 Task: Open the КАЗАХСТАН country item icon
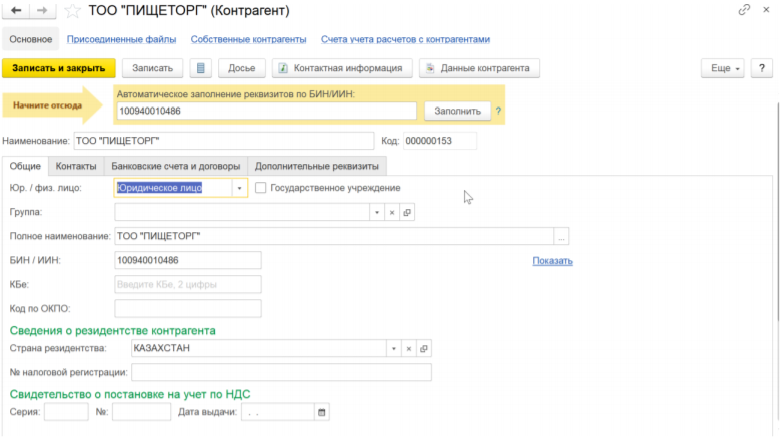pos(424,348)
